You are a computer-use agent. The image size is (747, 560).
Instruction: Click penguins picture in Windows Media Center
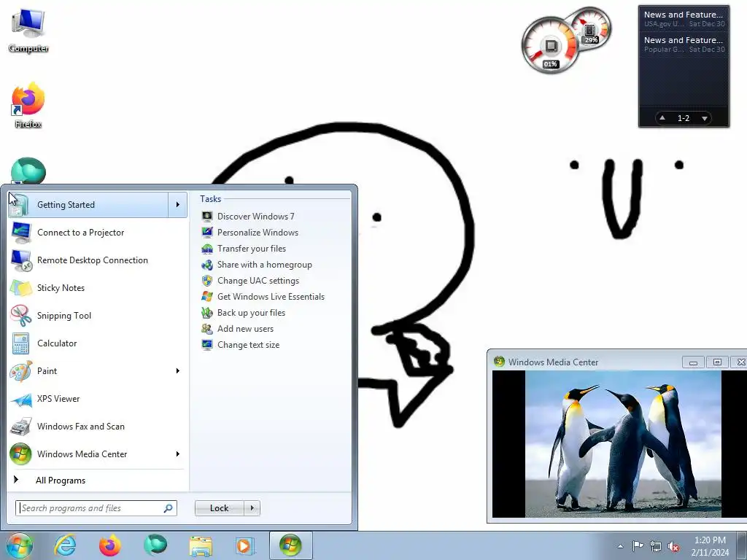coord(623,444)
